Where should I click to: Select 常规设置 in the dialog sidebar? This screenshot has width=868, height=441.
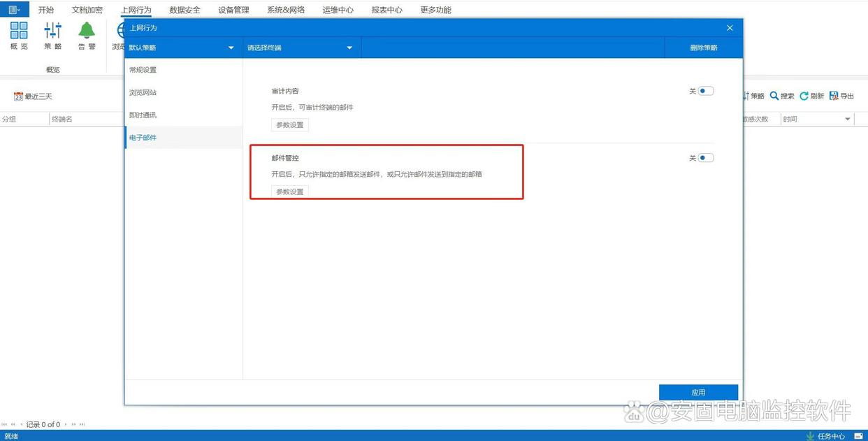(x=184, y=70)
